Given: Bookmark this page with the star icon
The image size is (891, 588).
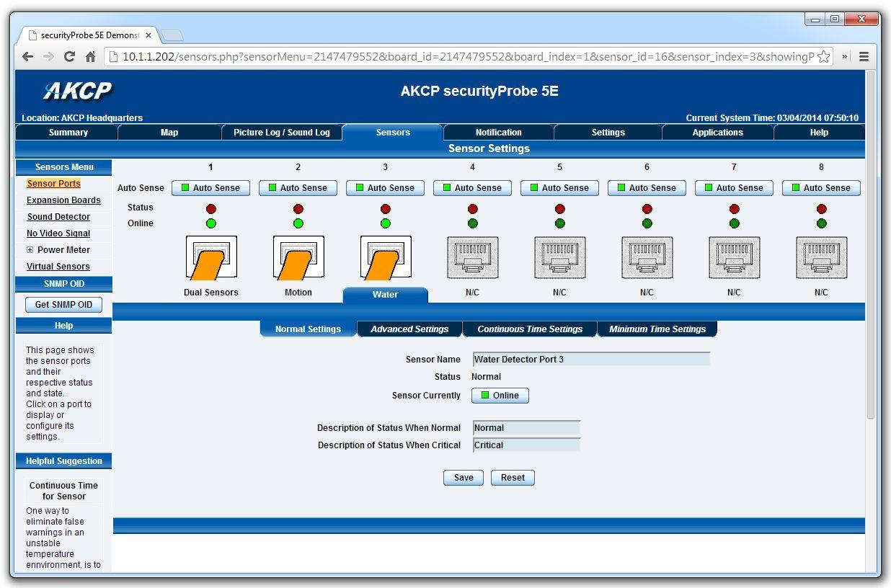Looking at the screenshot, I should [x=823, y=56].
